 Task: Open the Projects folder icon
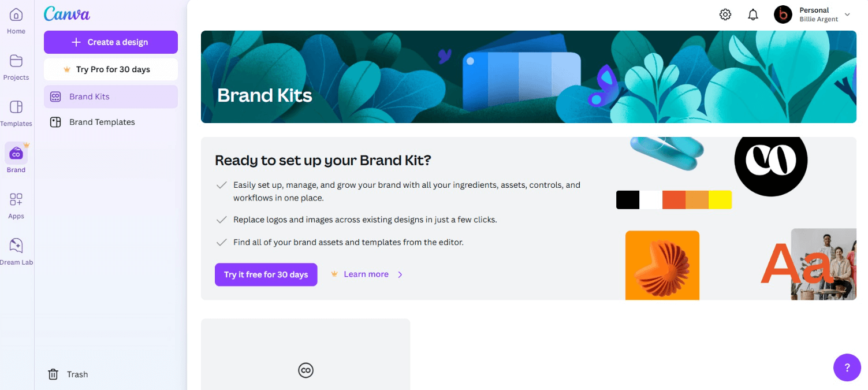(x=16, y=61)
